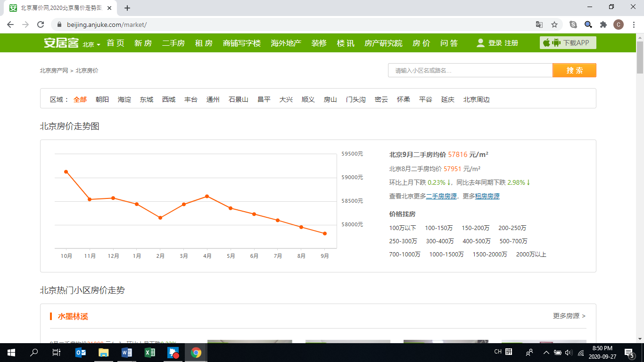Reload the page using refresh icon

[41, 25]
